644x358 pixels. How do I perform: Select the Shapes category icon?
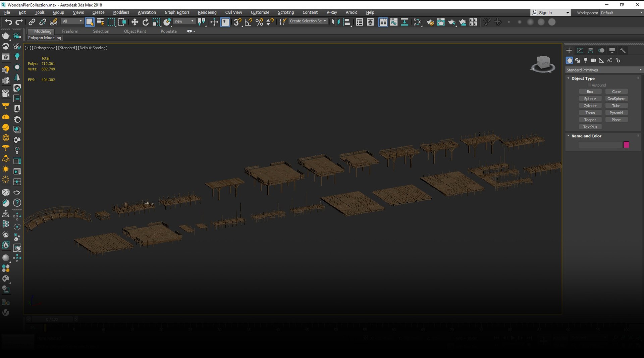577,60
